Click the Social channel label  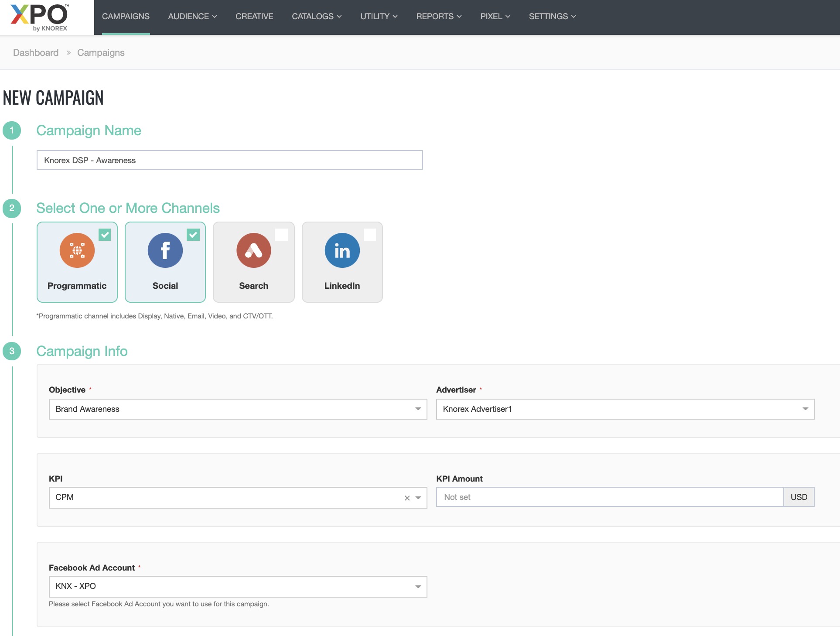coord(165,286)
